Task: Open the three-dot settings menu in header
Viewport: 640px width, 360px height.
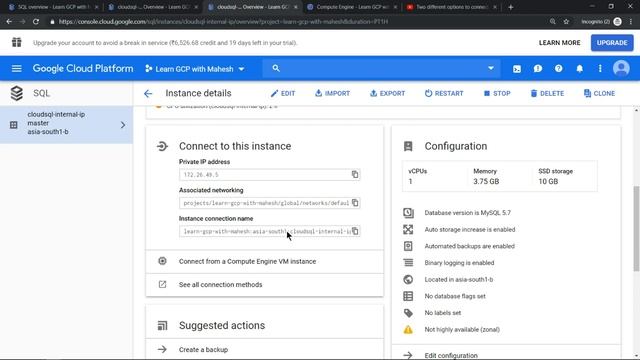Action: coord(600,69)
